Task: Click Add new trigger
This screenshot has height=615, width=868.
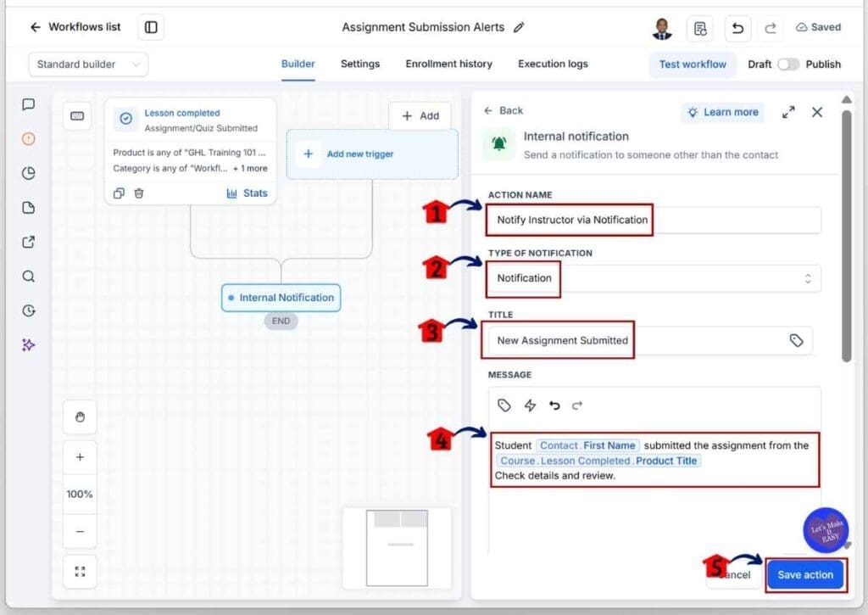Action: (373, 154)
